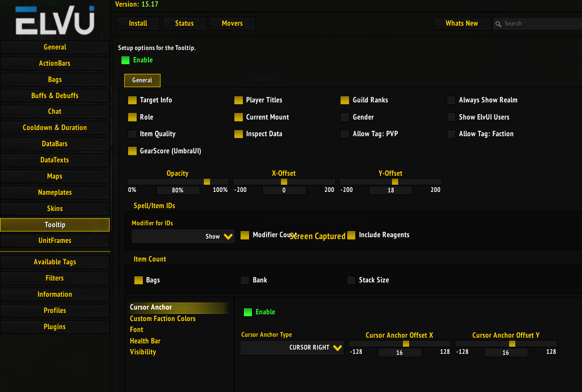The image size is (582, 392).
Task: Uncheck Guild Ranks
Action: 345,101
